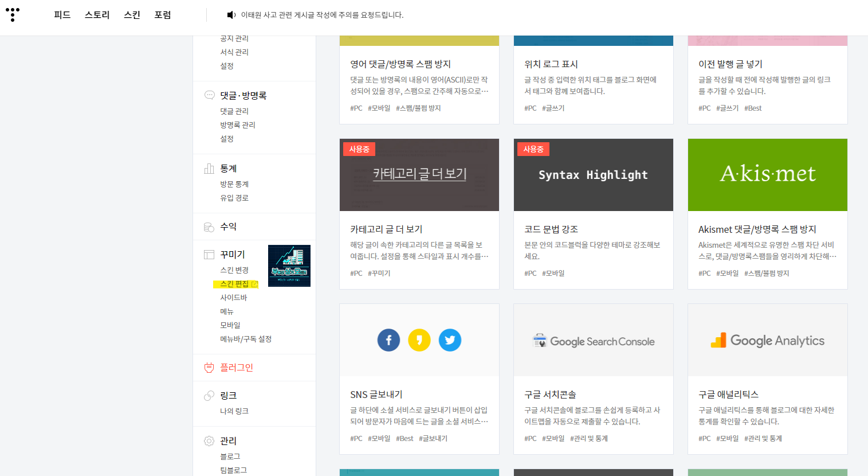Open the 위치 로그 표시 plugin card

click(x=551, y=64)
